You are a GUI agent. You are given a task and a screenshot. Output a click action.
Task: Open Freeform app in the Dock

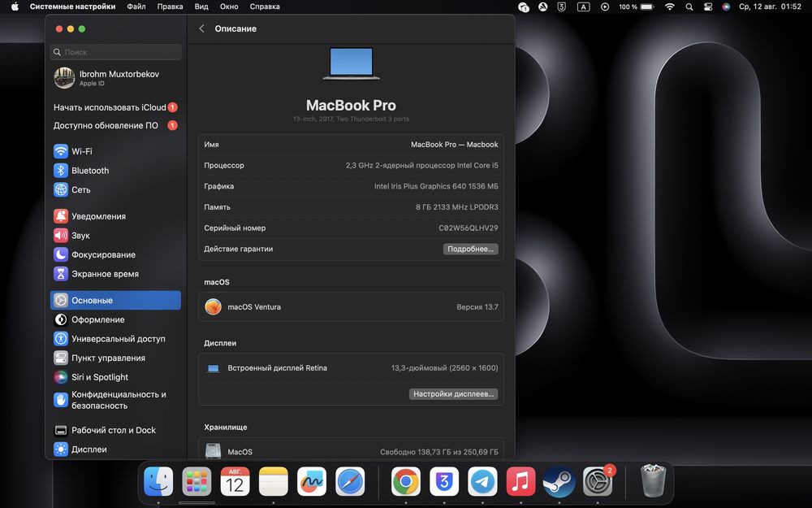(x=312, y=481)
